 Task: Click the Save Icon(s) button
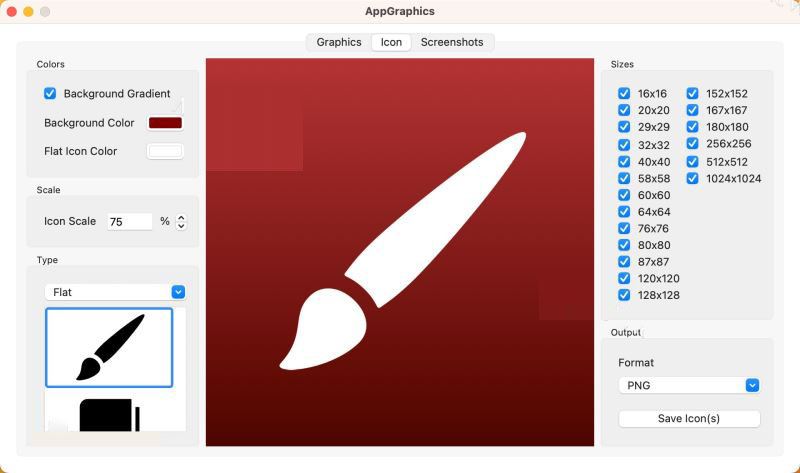[x=689, y=419]
